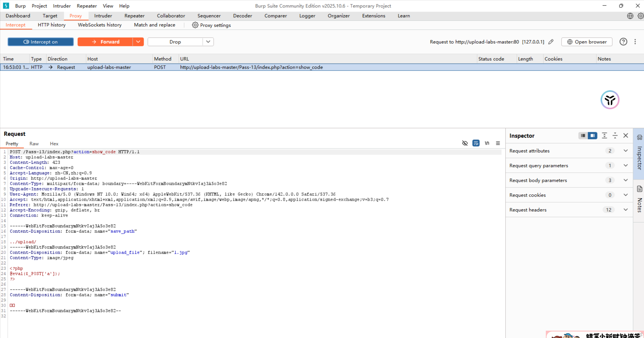Toggle show non-printable \n characters
Viewport: 644px width, 338px height.
[487, 143]
